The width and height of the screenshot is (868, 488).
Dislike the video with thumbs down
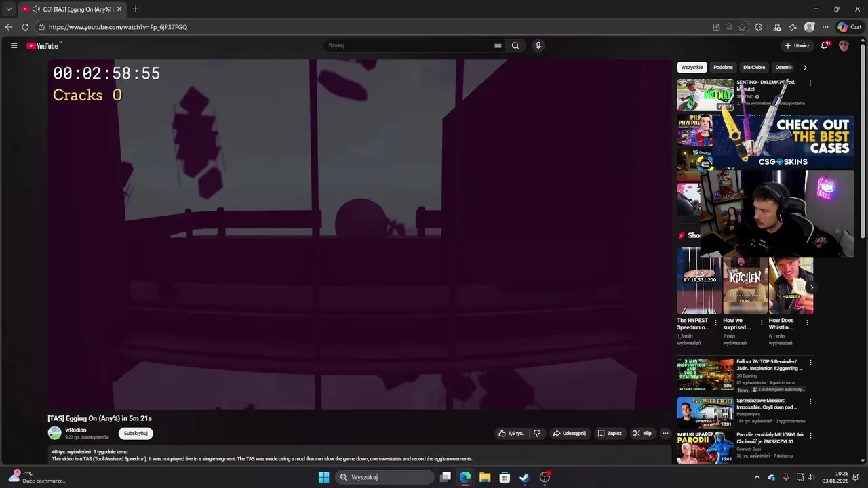(537, 433)
